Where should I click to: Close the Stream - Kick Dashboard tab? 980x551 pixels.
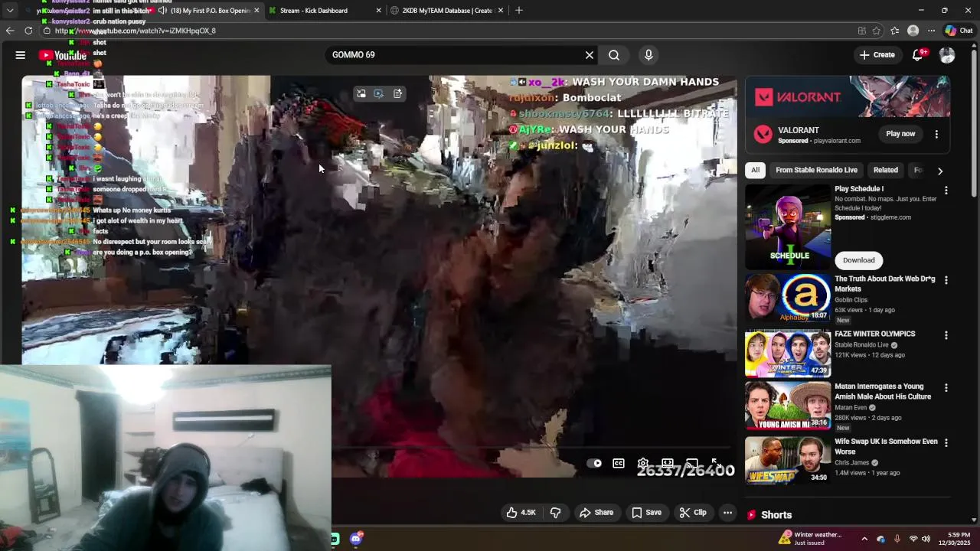tap(378, 11)
